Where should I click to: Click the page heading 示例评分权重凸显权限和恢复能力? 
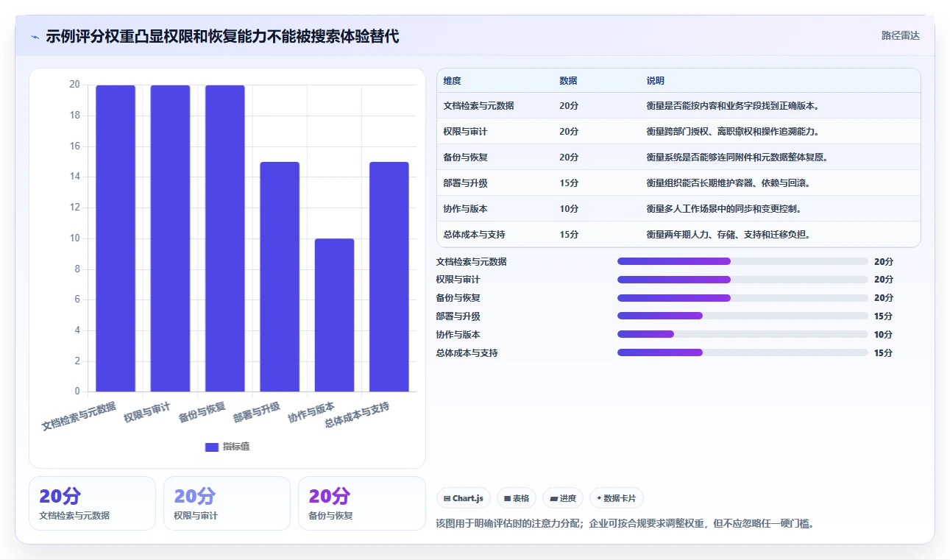pyautogui.click(x=222, y=36)
